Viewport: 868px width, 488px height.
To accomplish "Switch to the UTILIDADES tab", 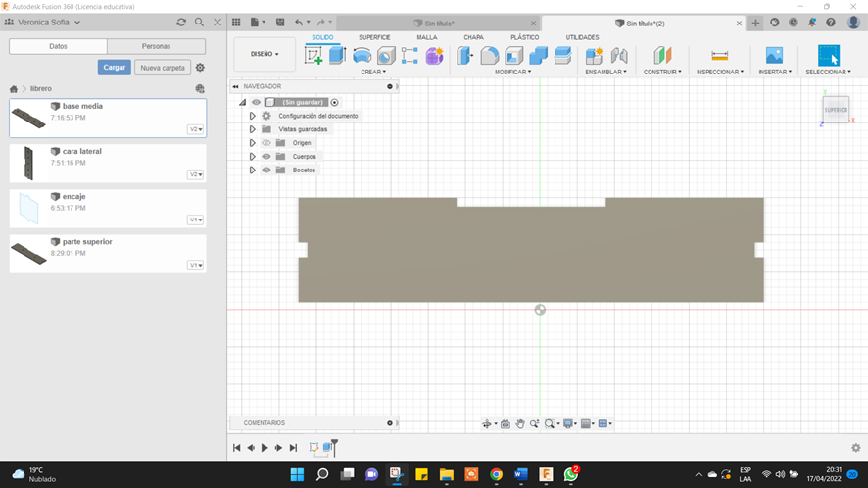I will 582,37.
